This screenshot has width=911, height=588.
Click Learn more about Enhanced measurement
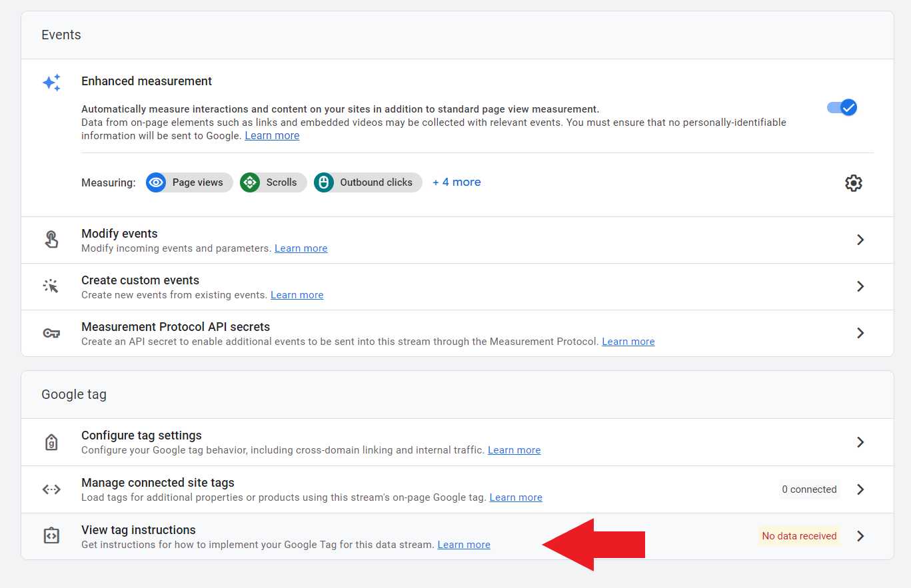pyautogui.click(x=272, y=135)
